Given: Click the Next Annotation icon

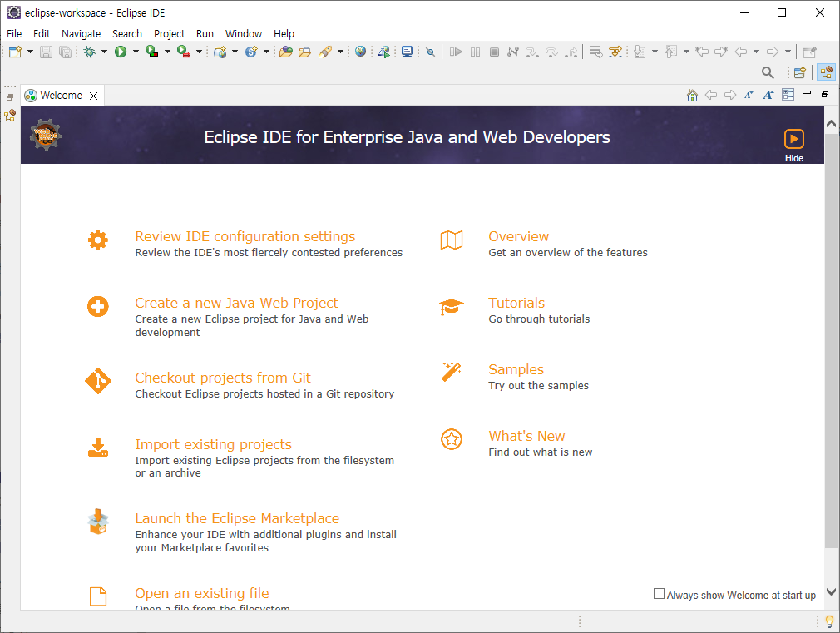Looking at the screenshot, I should 639,52.
